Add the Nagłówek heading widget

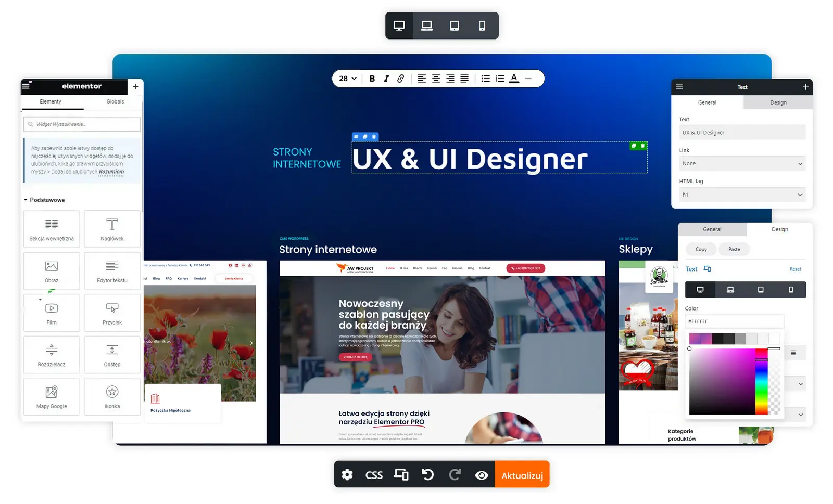click(112, 229)
